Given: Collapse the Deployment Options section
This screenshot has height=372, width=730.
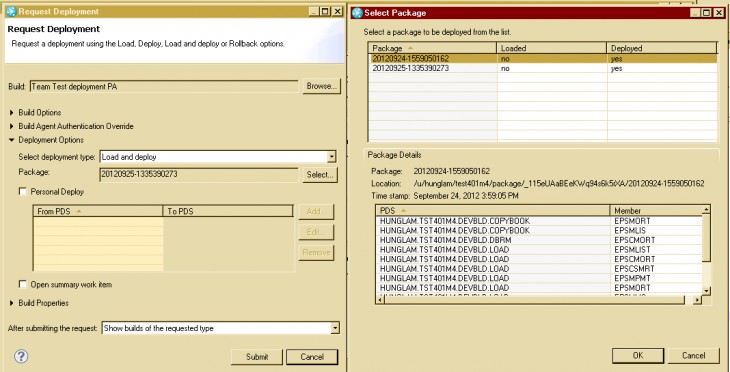Looking at the screenshot, I should [x=12, y=140].
